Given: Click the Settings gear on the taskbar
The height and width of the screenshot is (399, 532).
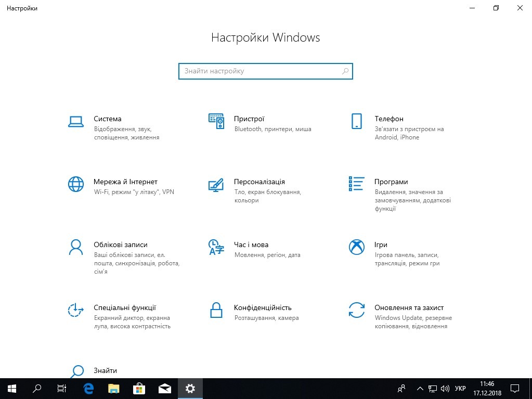Looking at the screenshot, I should [x=190, y=389].
